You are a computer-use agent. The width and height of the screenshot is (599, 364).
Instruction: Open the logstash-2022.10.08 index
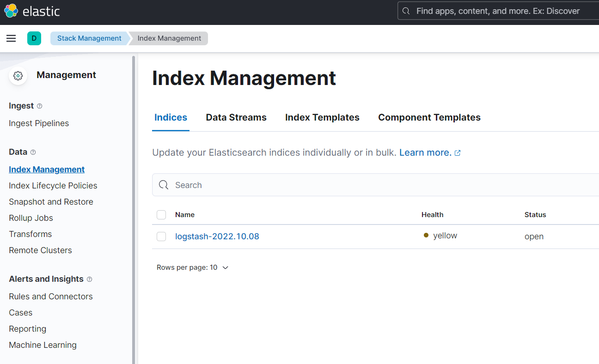pyautogui.click(x=217, y=237)
